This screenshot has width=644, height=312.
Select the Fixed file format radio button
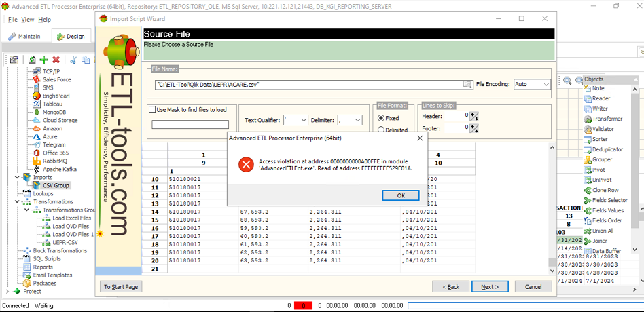point(380,118)
